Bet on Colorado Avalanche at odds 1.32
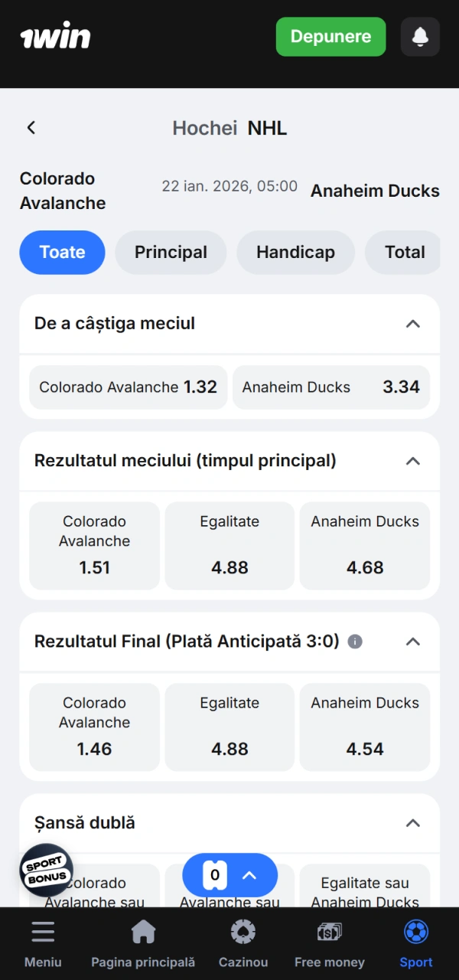 coord(127,387)
